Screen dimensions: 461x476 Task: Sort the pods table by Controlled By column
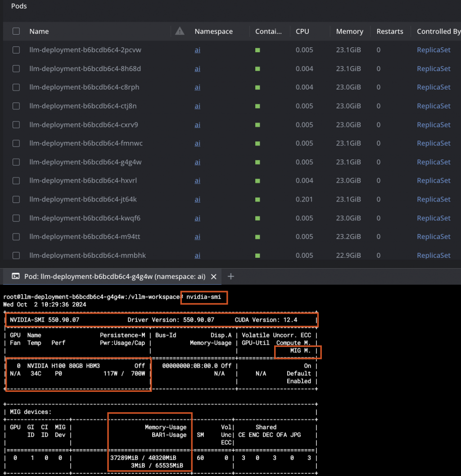click(438, 31)
